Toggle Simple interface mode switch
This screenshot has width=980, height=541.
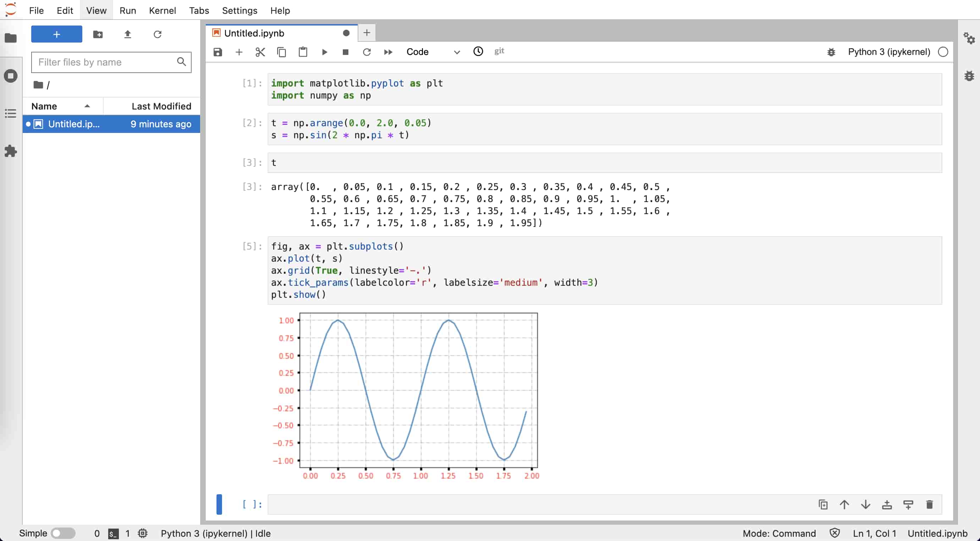pyautogui.click(x=64, y=533)
